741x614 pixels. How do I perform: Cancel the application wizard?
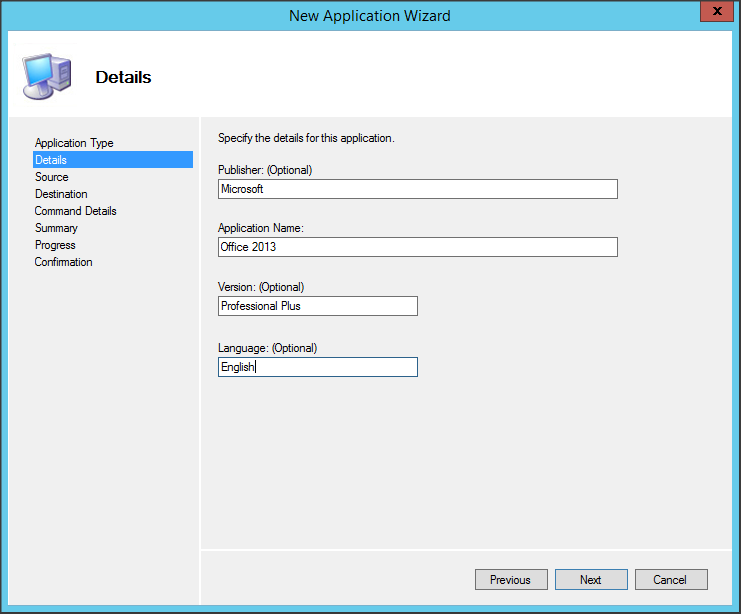(x=670, y=580)
